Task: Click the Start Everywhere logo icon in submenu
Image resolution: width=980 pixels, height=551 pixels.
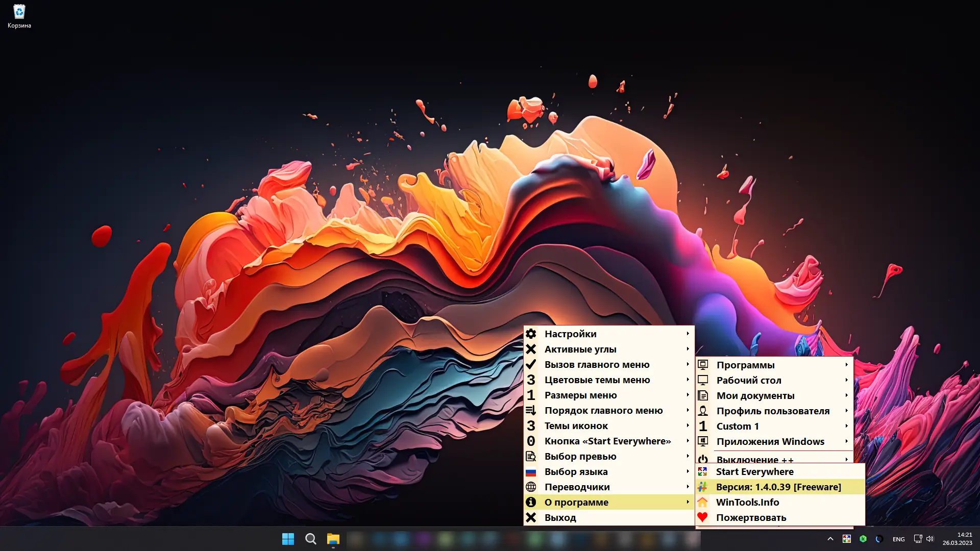Action: pyautogui.click(x=702, y=472)
